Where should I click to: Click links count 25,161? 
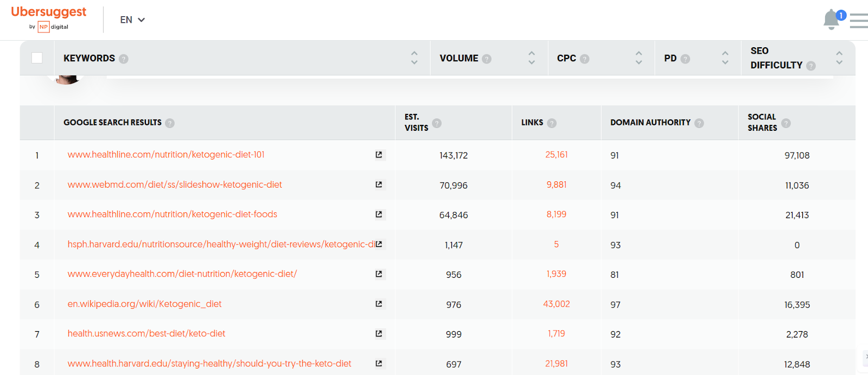click(x=557, y=155)
